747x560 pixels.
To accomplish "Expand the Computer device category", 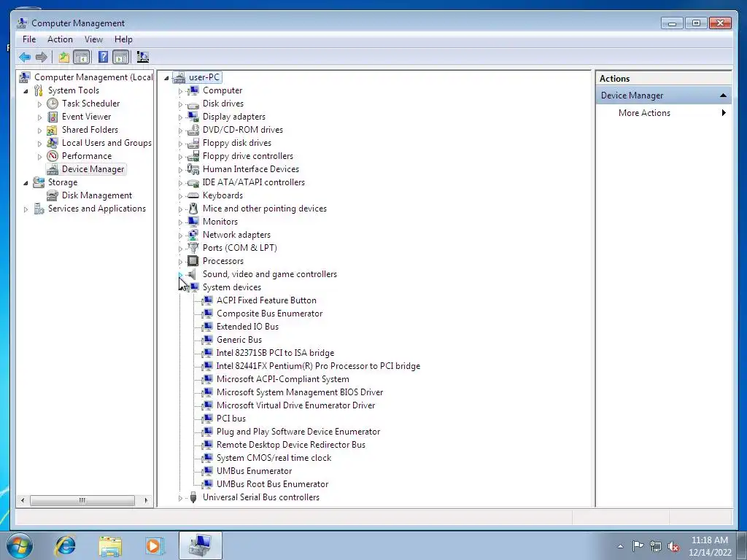I will pyautogui.click(x=181, y=91).
